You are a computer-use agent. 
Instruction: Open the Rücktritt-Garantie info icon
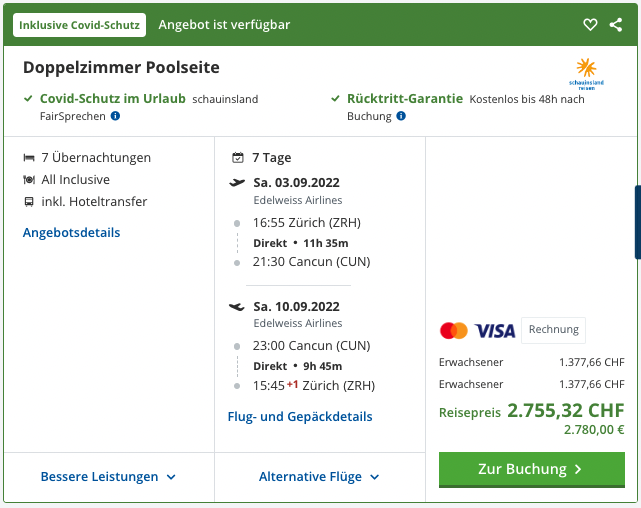(x=401, y=116)
